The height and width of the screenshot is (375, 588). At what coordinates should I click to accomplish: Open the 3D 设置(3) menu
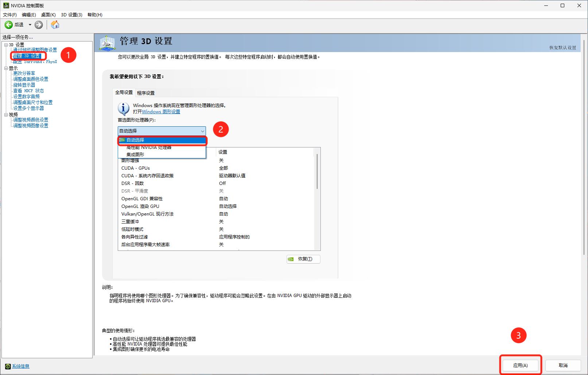71,15
